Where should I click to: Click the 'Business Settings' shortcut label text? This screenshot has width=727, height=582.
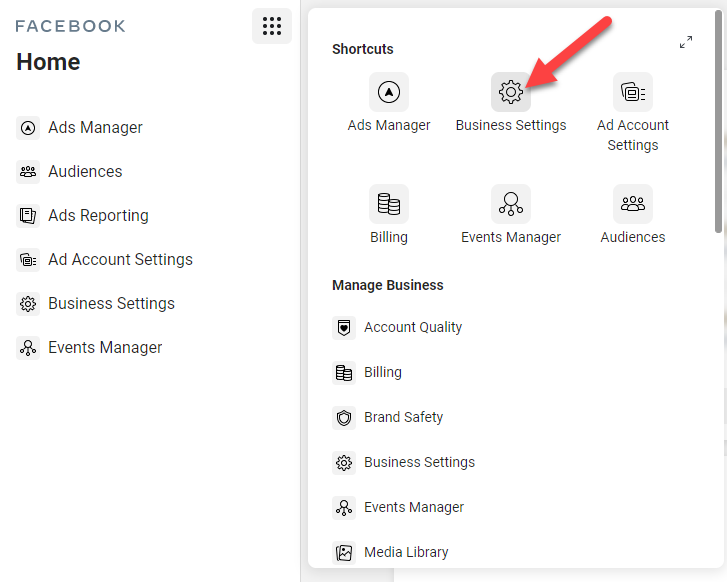(x=511, y=125)
